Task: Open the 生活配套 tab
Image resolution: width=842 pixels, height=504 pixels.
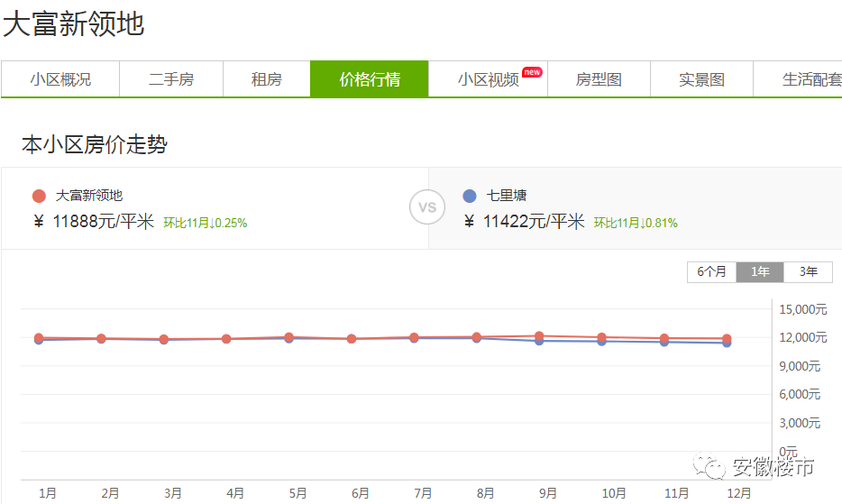Action: 798,79
